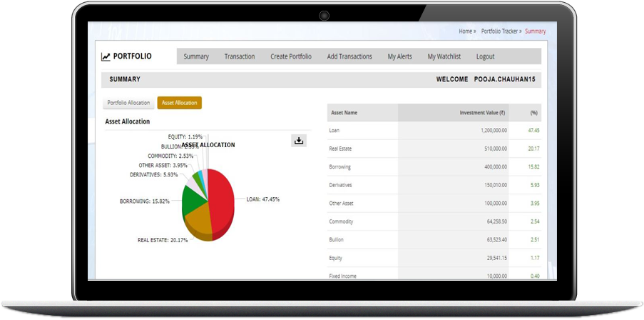The image size is (644, 320).
Task: Select the Asset Allocation tab
Action: (179, 103)
